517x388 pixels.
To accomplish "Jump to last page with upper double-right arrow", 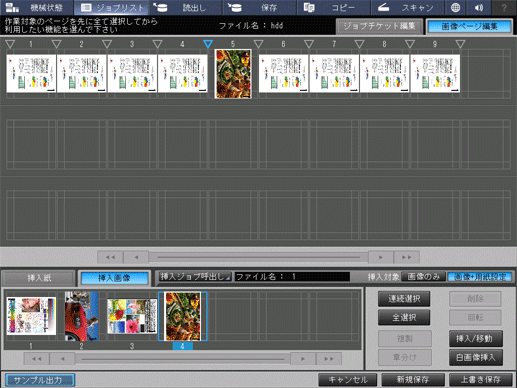I will (406, 257).
